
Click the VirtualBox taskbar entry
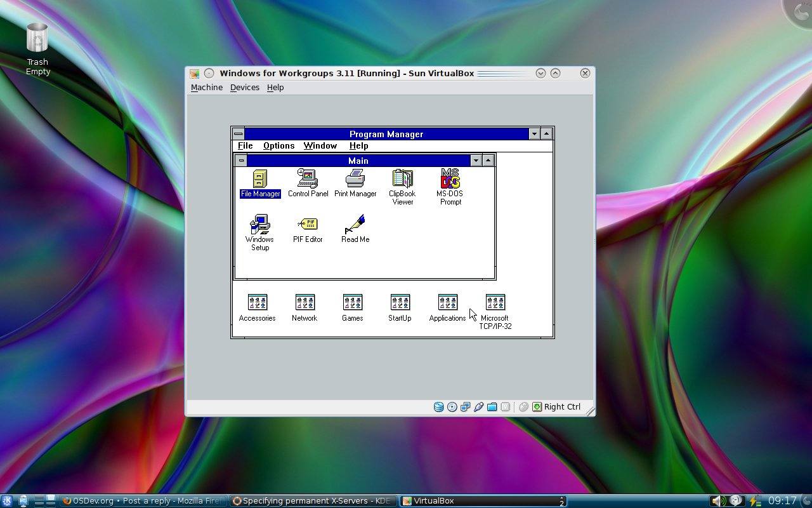point(483,501)
